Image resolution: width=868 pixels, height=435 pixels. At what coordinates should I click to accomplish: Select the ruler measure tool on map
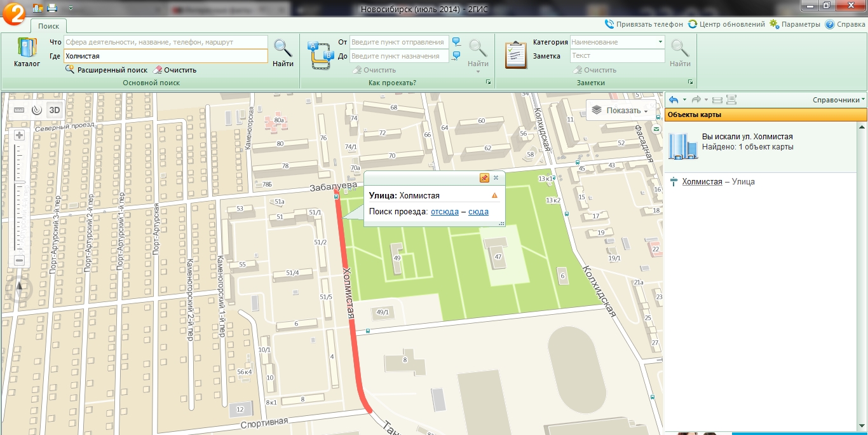[x=18, y=109]
